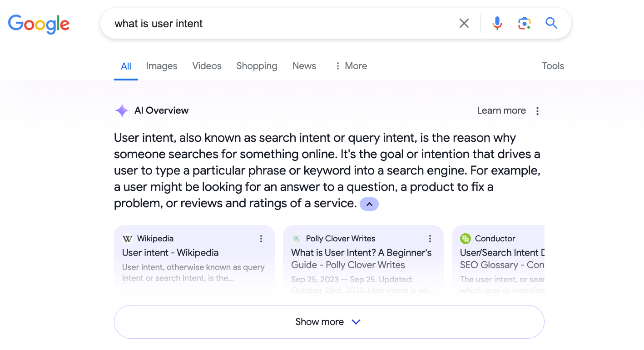Open Google Lens image search

(x=524, y=23)
